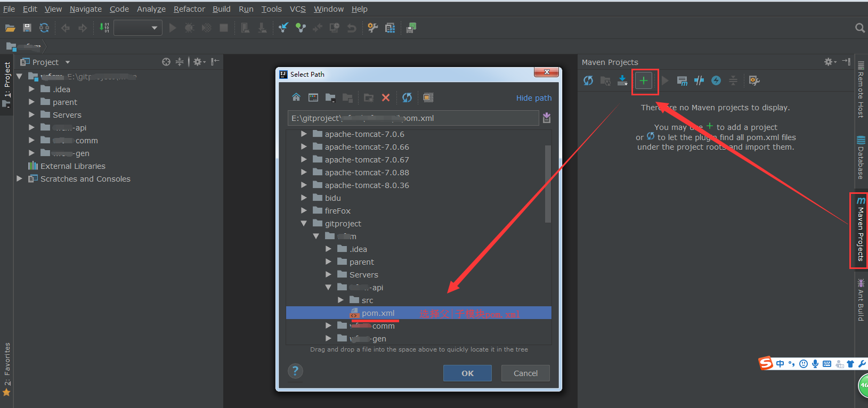Click the Sogou input method S icon
The width and height of the screenshot is (868, 408).
[766, 363]
